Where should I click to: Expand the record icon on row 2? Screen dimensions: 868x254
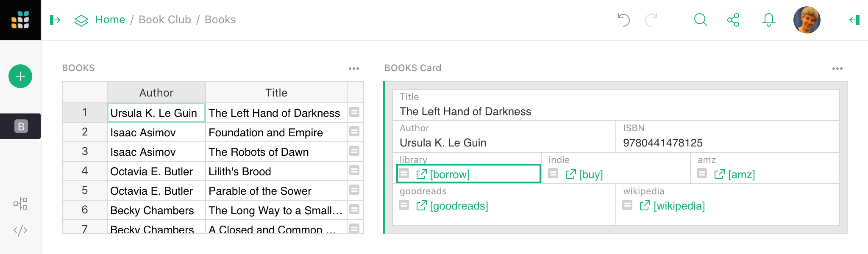point(354,132)
